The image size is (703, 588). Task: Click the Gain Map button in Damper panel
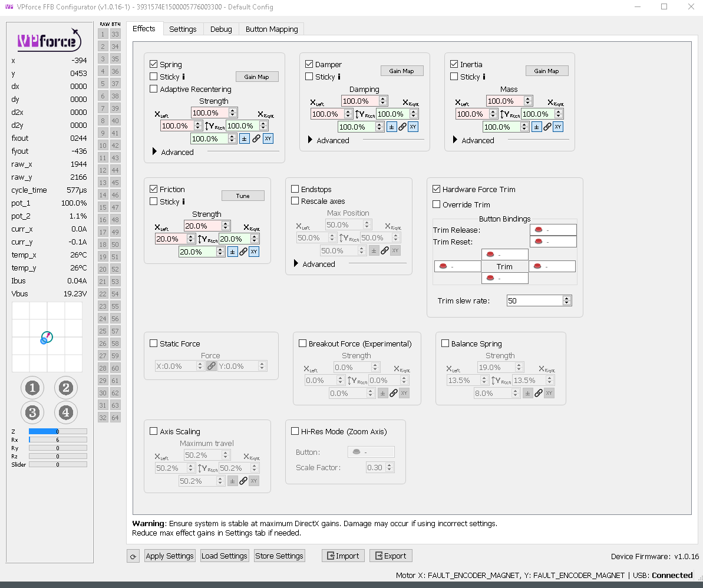401,71
